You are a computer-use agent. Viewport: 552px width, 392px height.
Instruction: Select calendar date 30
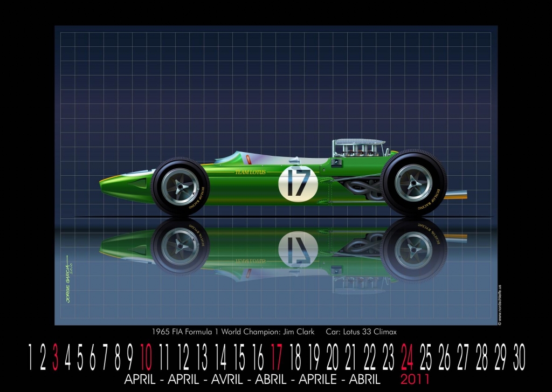pyautogui.click(x=519, y=357)
